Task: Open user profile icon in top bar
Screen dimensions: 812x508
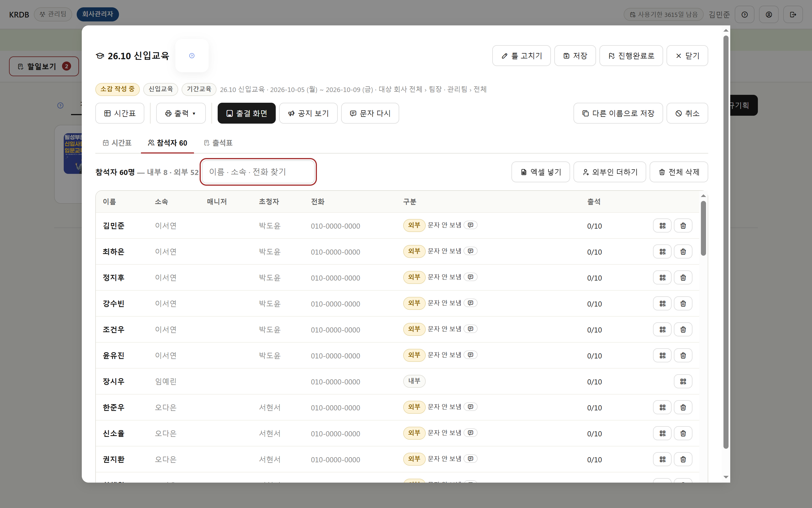Action: 768,14
